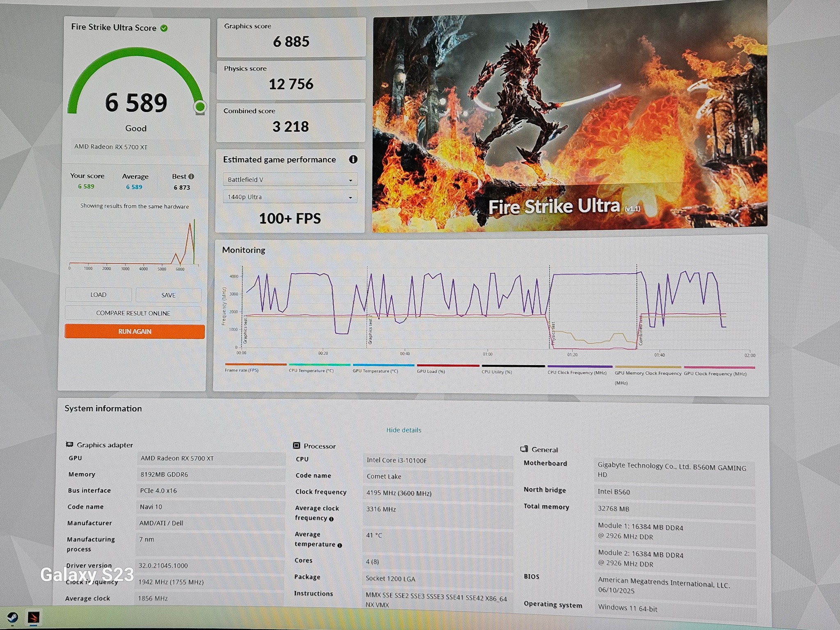Click the green validation checkmark beside Fire Strike Ultra Score
This screenshot has height=630, width=840.
pos(164,28)
